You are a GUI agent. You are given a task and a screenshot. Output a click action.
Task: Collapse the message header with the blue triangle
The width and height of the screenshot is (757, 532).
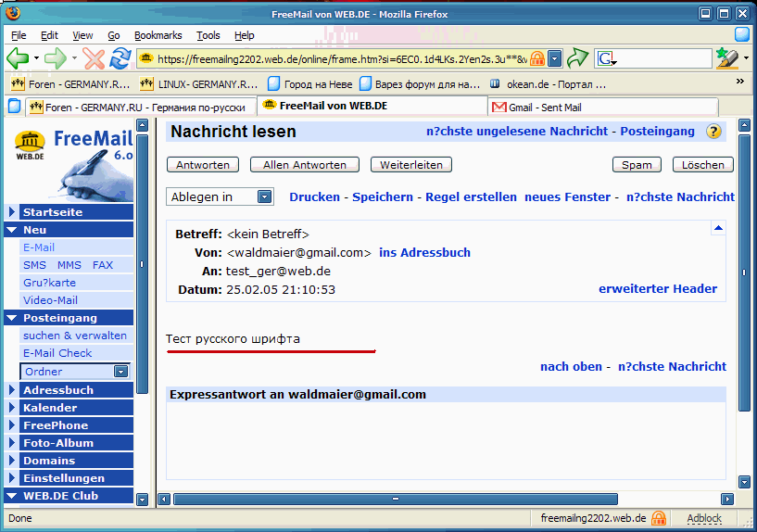pyautogui.click(x=718, y=228)
